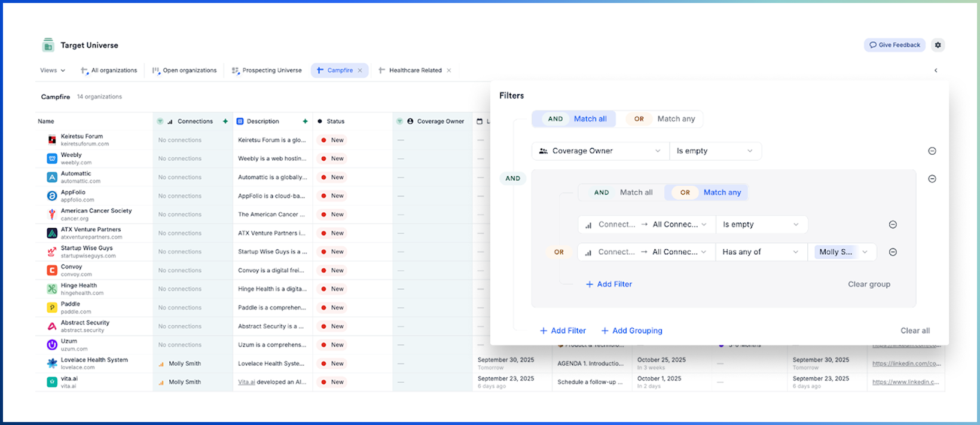Select top-level OR Match any
Image resolution: width=980 pixels, height=425 pixels.
click(x=660, y=119)
